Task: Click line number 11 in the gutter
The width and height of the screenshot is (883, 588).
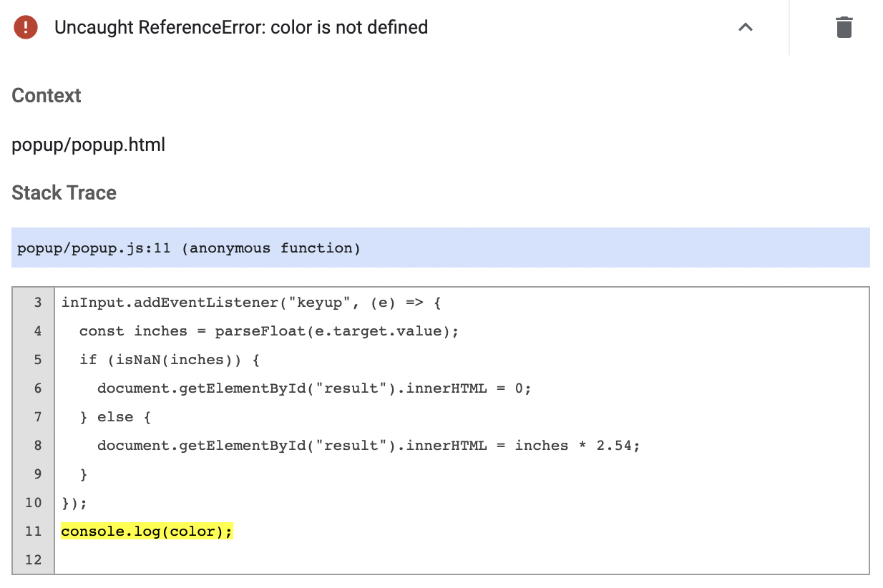Action: coord(34,531)
